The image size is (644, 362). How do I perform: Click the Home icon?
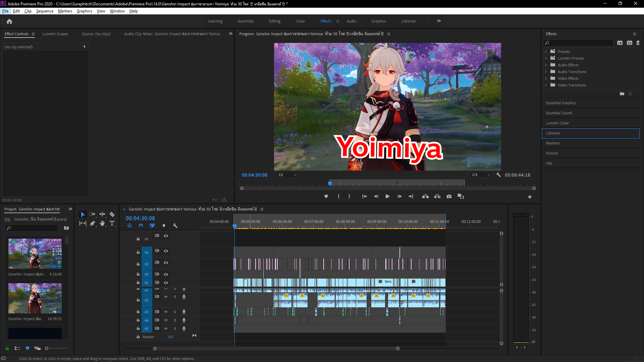point(9,21)
